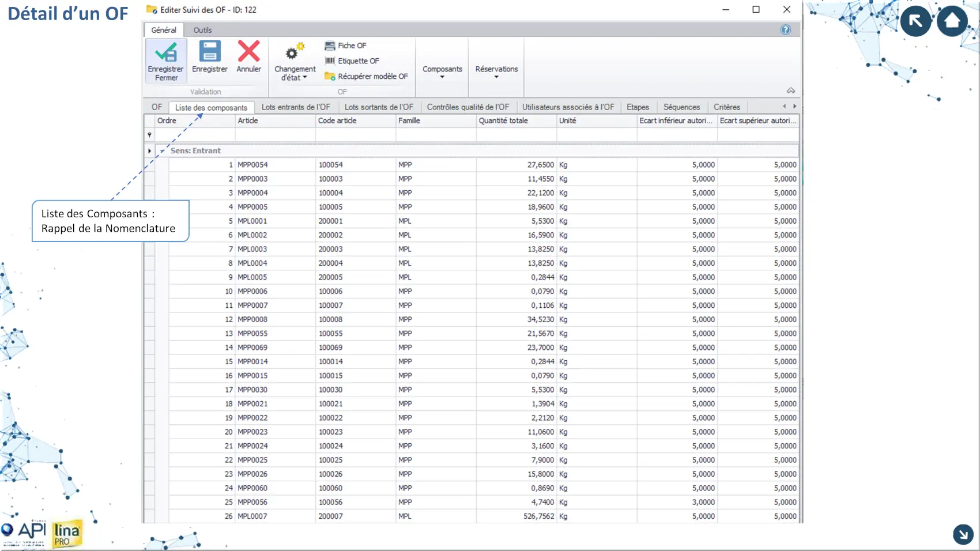
Task: Collapse the ribbon with the chevron
Action: [790, 90]
